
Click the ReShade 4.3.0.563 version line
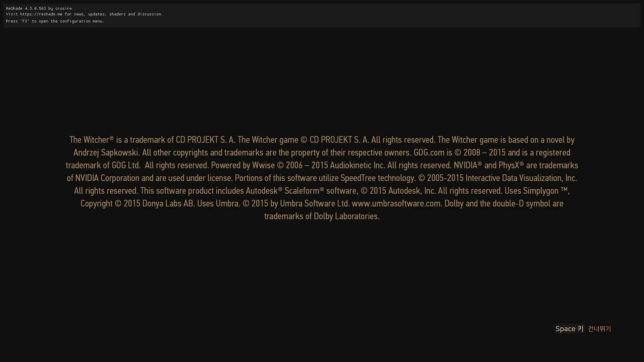tap(39, 8)
